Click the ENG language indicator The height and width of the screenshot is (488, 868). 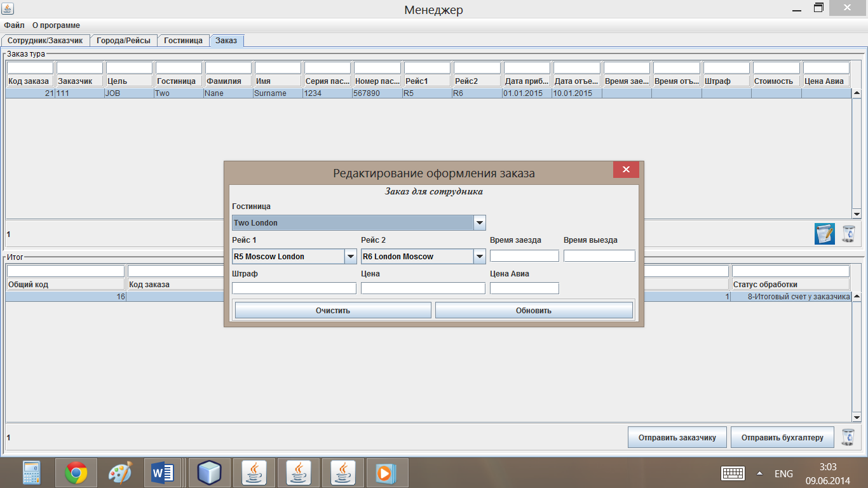[783, 473]
